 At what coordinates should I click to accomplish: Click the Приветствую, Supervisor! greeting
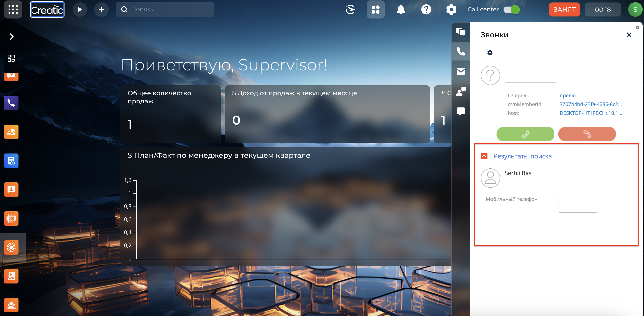coord(224,65)
